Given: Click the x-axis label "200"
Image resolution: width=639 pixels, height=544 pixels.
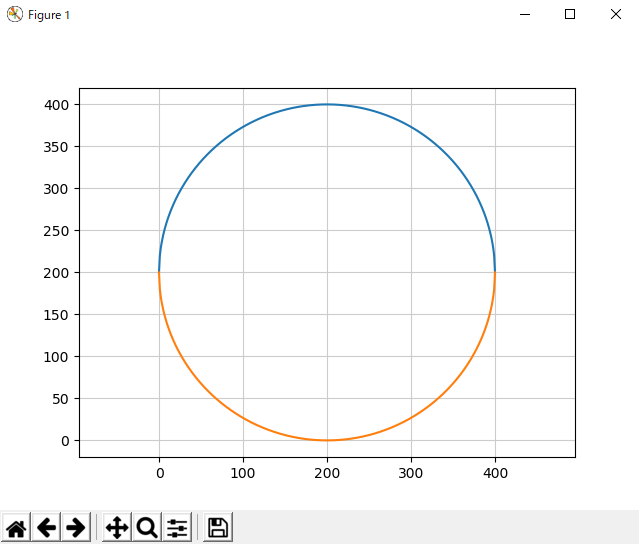Looking at the screenshot, I should [x=327, y=473].
